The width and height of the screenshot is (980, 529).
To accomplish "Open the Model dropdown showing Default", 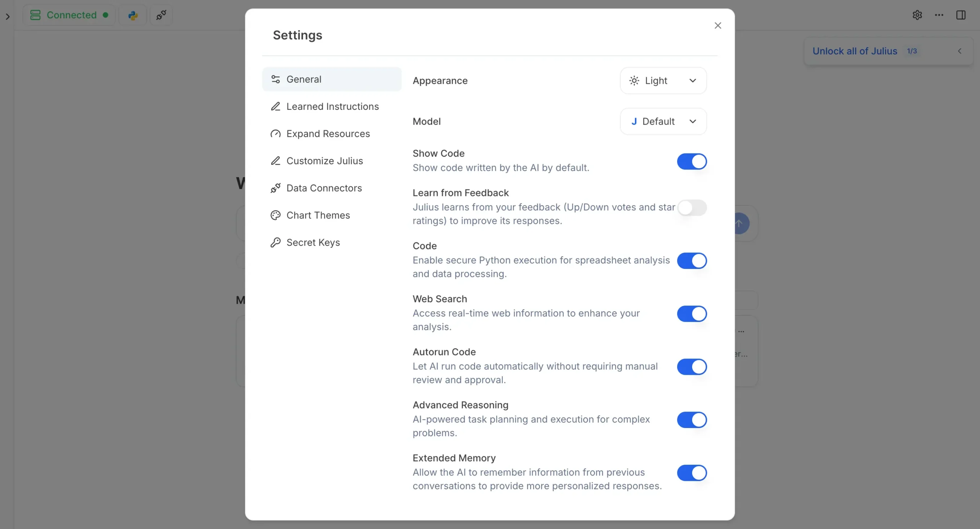I will [663, 121].
